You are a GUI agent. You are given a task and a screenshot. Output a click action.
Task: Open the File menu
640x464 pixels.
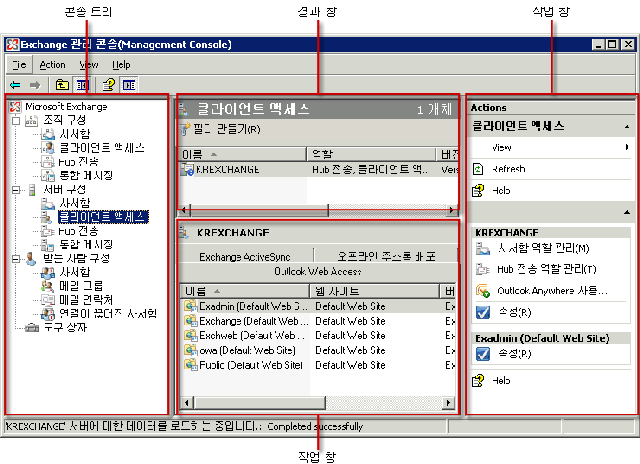(19, 64)
